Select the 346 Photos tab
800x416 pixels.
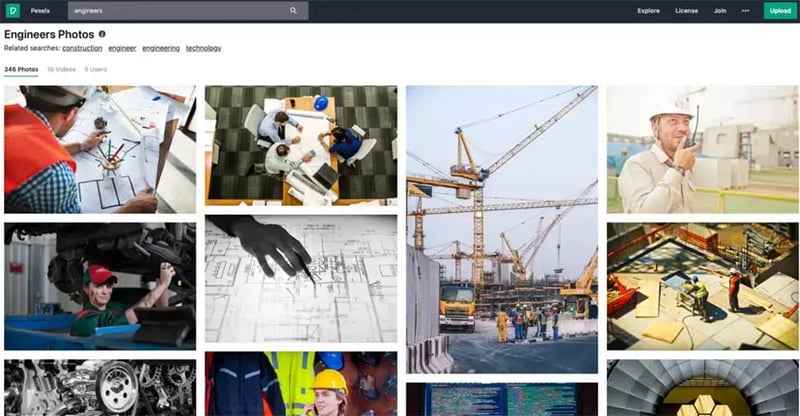coord(21,69)
